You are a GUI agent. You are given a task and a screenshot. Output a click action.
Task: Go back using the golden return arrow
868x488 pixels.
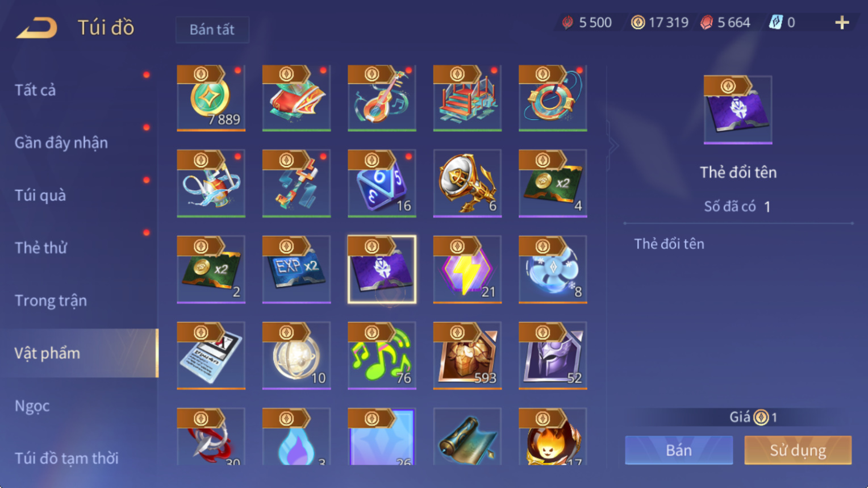coord(37,27)
